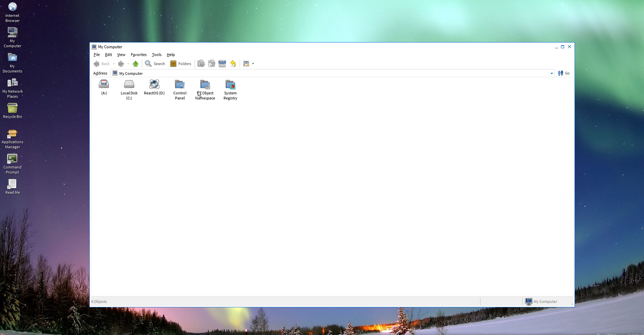Toggle the Folders pane
Viewport: 644px width, 335px height.
181,64
